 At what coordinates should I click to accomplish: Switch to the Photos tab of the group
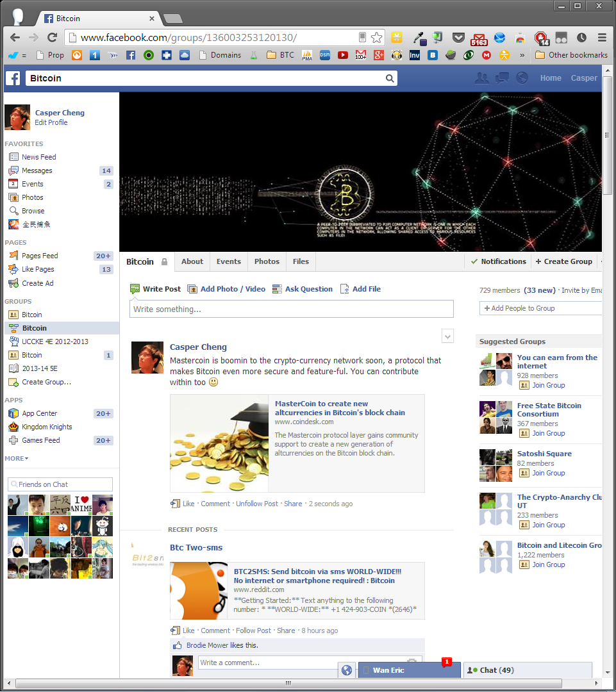click(x=267, y=261)
